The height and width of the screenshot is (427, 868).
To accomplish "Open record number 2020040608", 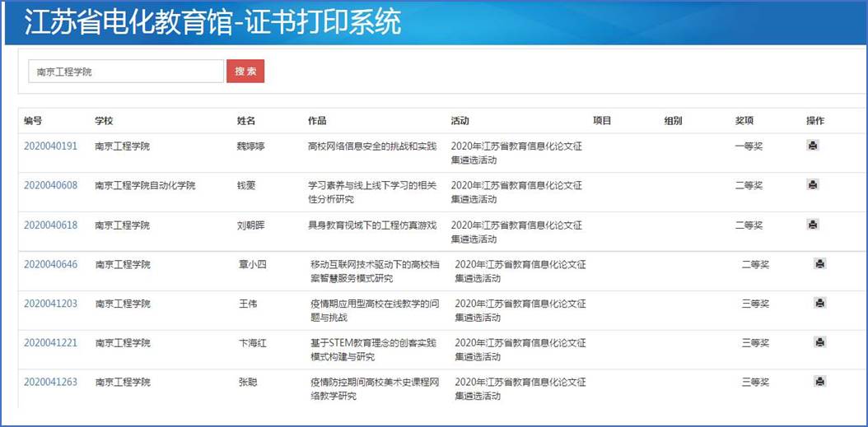I will pyautogui.click(x=50, y=185).
